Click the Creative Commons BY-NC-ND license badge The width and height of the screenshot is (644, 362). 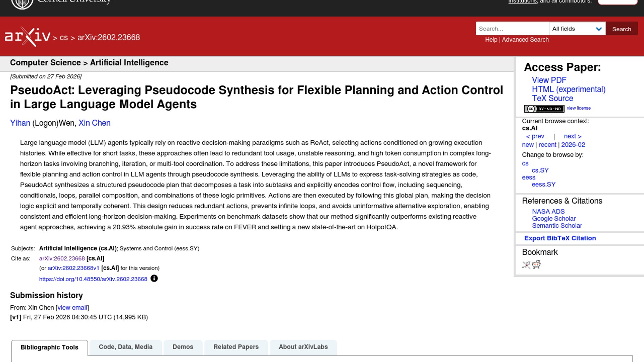point(544,109)
